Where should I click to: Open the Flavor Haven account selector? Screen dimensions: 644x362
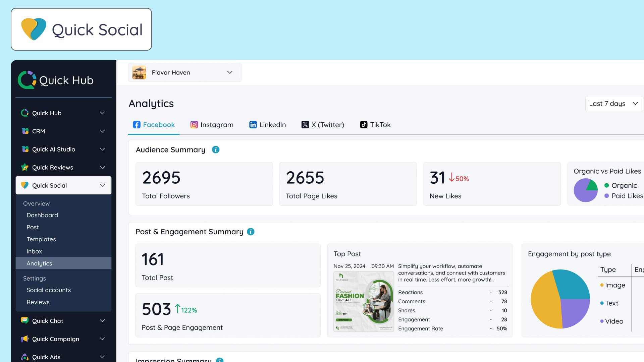coord(185,72)
